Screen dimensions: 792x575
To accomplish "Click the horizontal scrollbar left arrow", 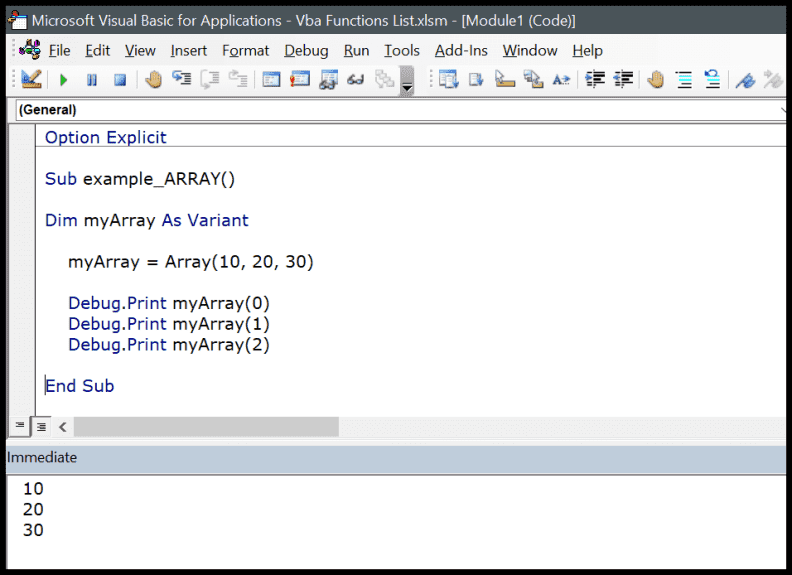I will pos(64,426).
